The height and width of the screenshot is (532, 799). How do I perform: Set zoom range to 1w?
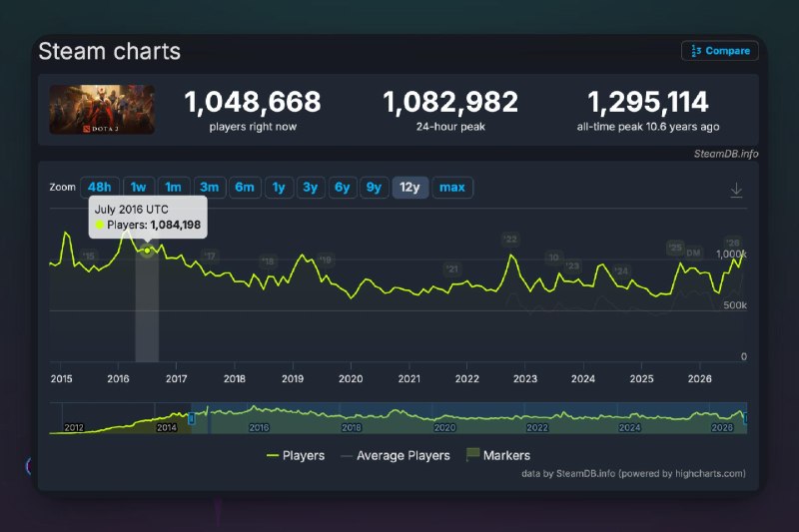coord(138,188)
